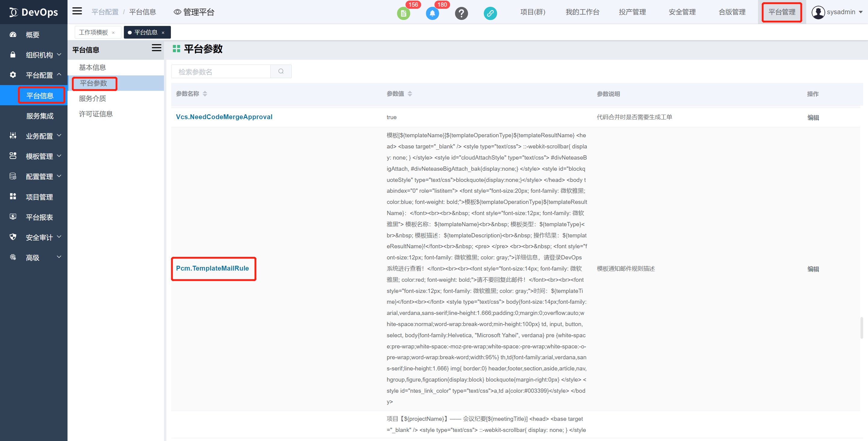The image size is (868, 441).
Task: Focus the 检索参数名 search field
Action: [x=221, y=71]
